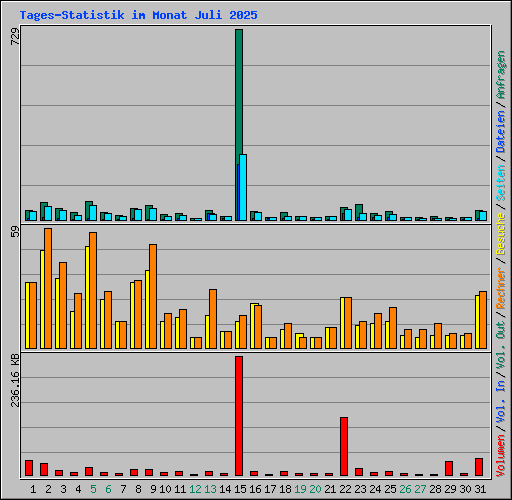Click the orange Rechner bar for day 2
Screen dimensions: 512x500
48,289
